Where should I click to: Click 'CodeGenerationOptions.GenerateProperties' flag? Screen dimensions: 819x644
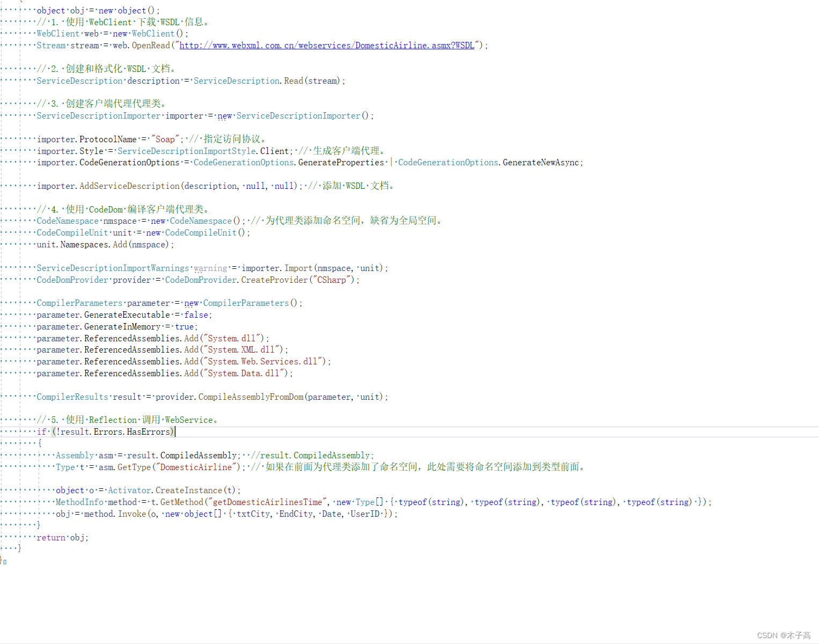tap(289, 163)
